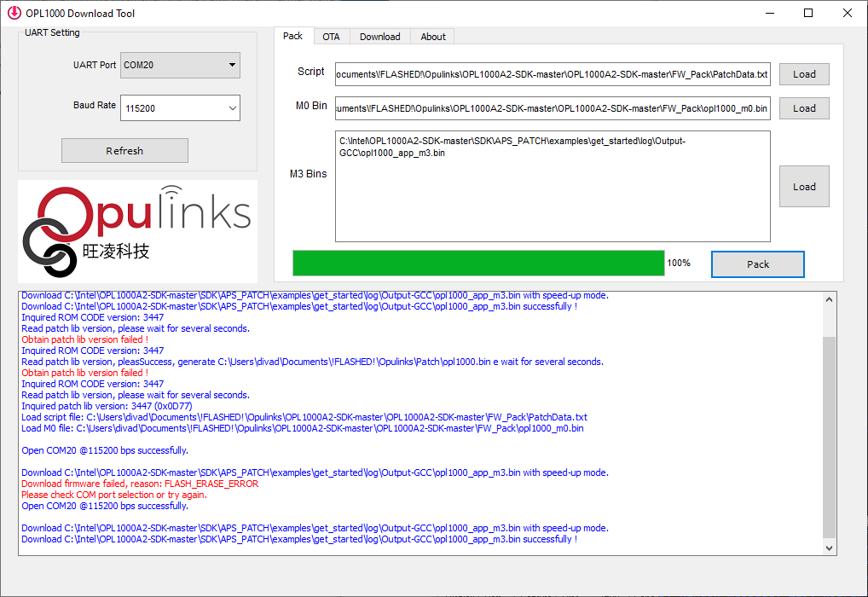Expand the Baud Rate 115200 combo box

pyautogui.click(x=180, y=108)
